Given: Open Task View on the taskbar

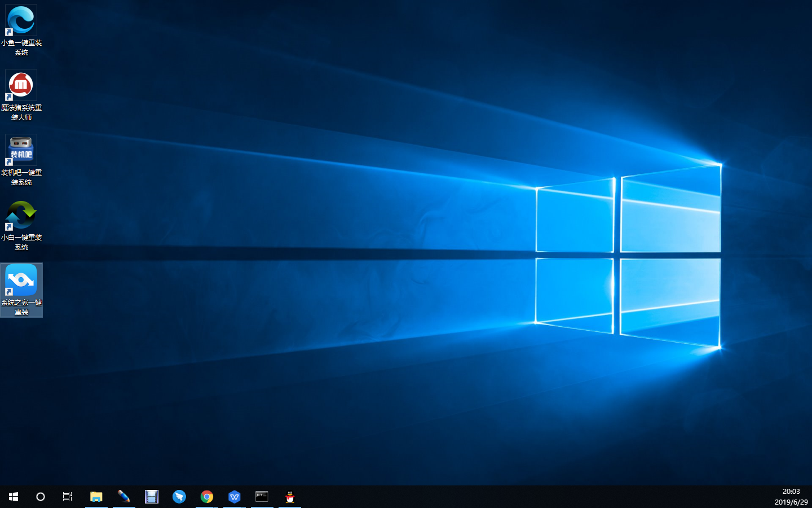Looking at the screenshot, I should point(67,497).
